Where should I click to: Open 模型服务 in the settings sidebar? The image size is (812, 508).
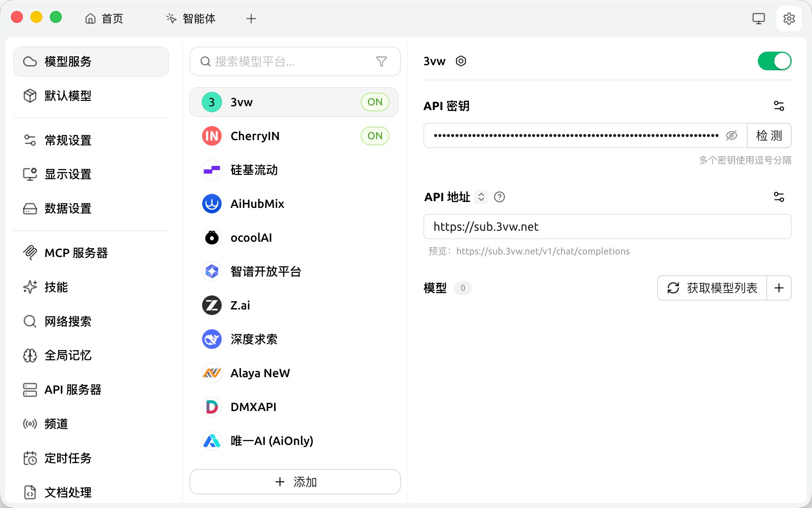click(91, 61)
